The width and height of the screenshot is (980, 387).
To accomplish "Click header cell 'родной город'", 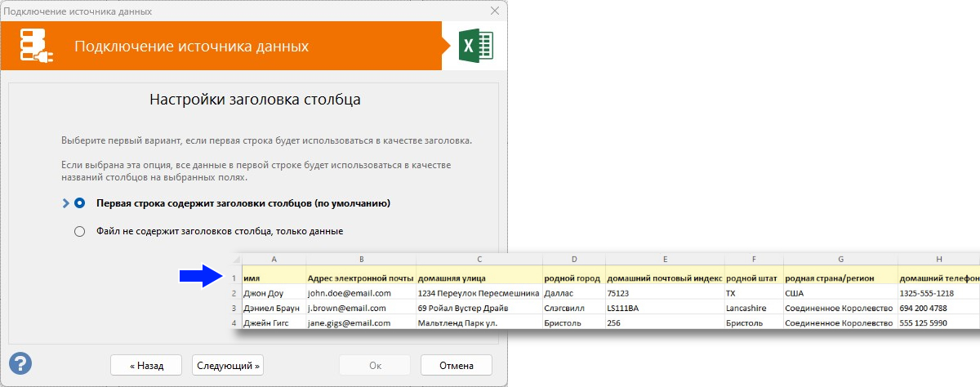I will point(574,278).
